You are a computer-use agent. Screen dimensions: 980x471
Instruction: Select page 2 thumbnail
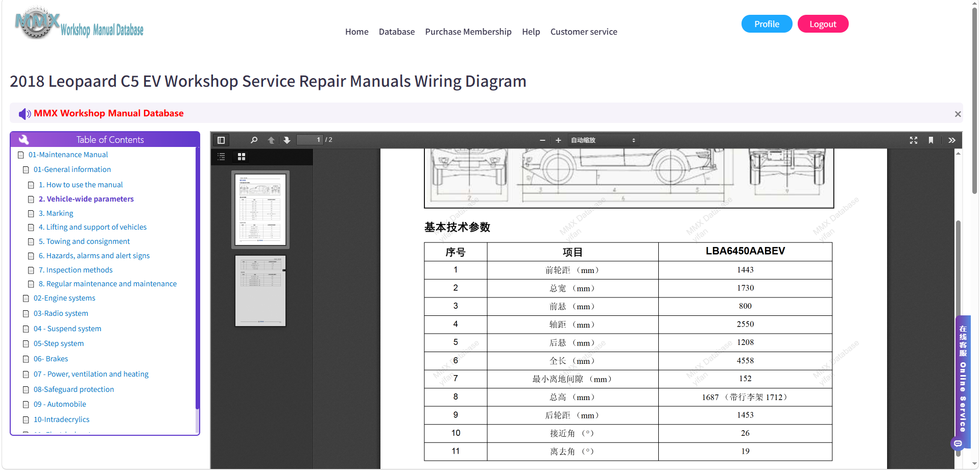pyautogui.click(x=260, y=291)
